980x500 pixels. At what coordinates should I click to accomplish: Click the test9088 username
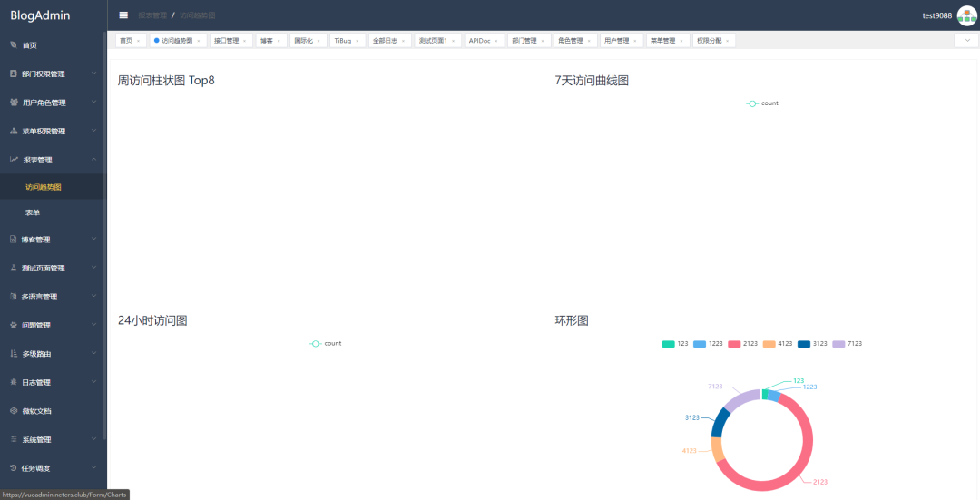coord(936,16)
